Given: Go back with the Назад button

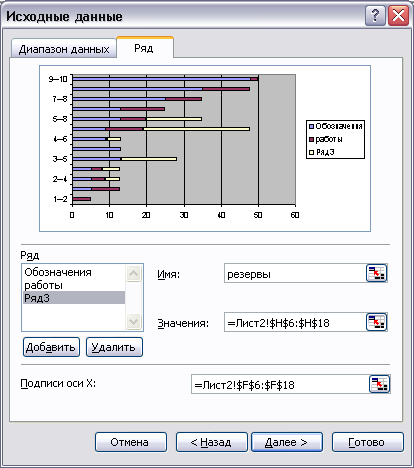Looking at the screenshot, I should point(211,442).
